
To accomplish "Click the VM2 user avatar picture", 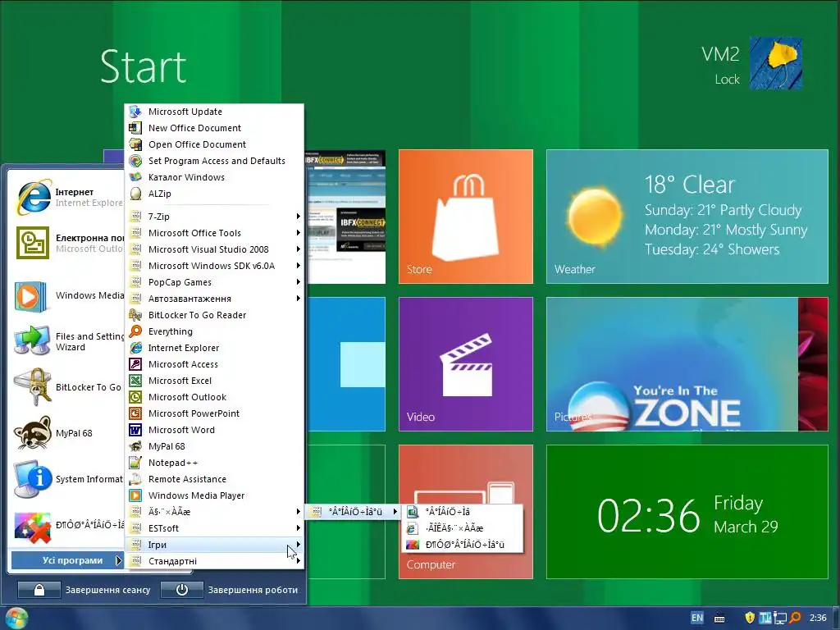I will pyautogui.click(x=775, y=63).
